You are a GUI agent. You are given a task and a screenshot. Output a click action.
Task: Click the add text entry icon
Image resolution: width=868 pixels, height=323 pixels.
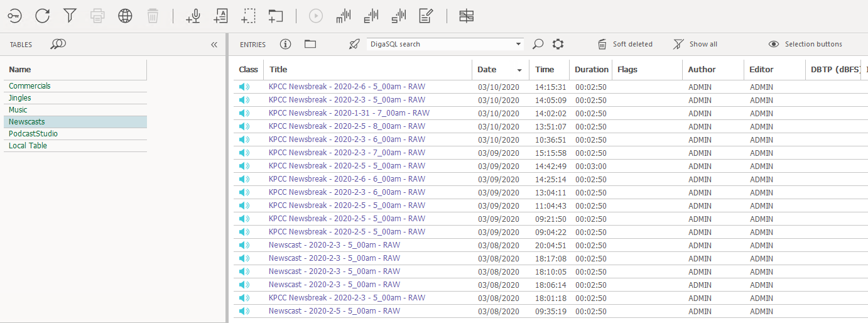tap(221, 16)
